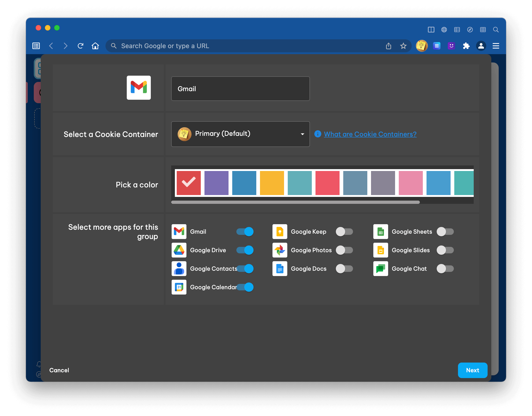Pick the yellow-orange color swatch
The height and width of the screenshot is (416, 532).
pyautogui.click(x=272, y=183)
